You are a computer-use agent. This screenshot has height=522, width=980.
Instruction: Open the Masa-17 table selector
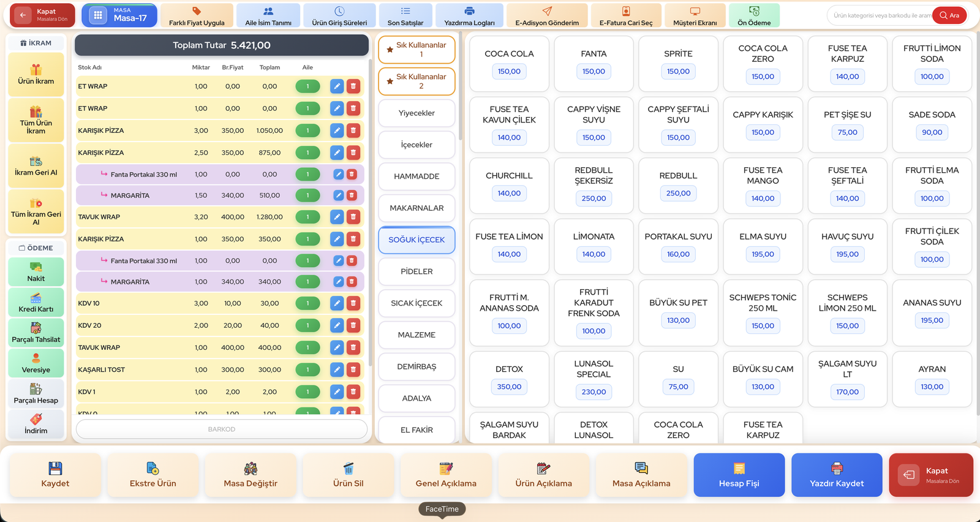click(x=119, y=15)
